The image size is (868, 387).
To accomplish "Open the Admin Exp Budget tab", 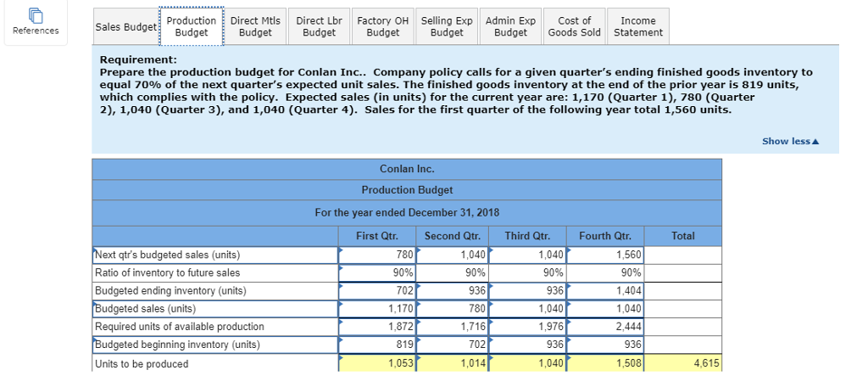I will click(510, 26).
